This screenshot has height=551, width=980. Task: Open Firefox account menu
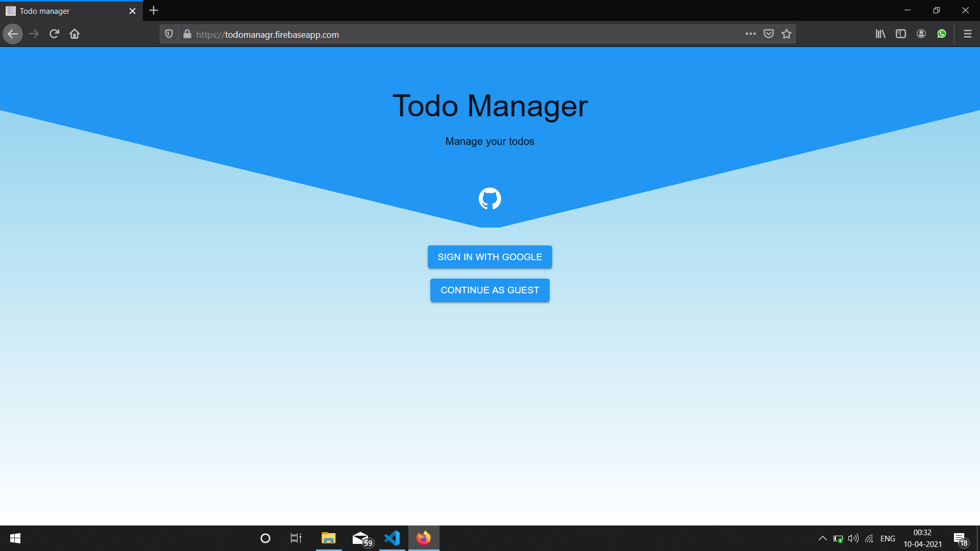921,34
